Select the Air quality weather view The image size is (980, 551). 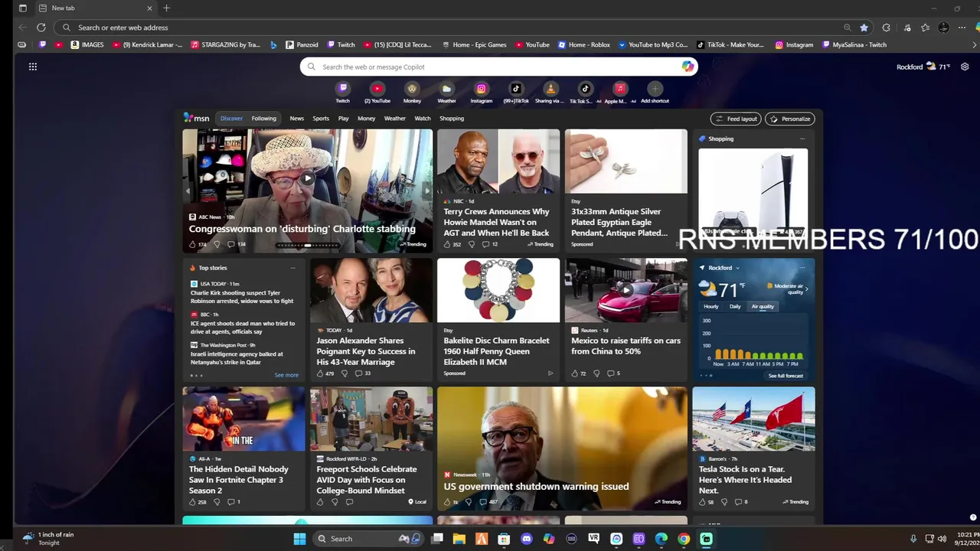763,306
